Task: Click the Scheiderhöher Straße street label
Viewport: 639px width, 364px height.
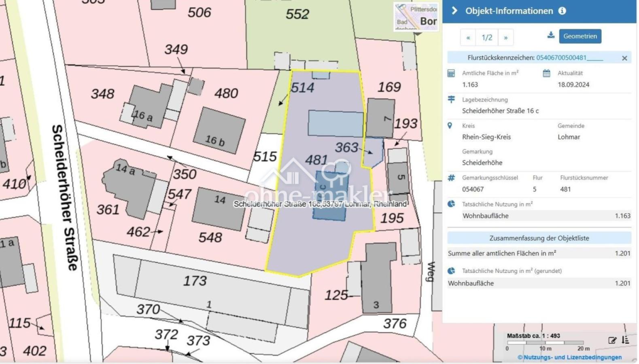Action: [64, 197]
